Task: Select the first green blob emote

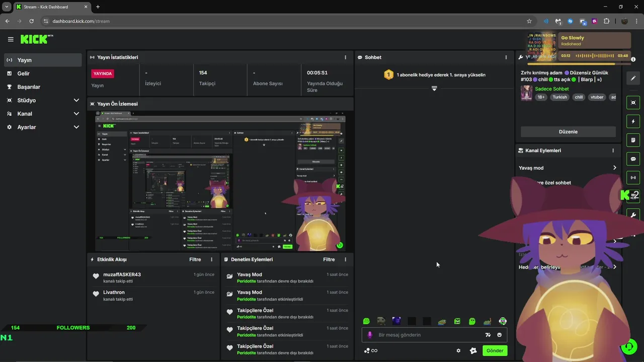Action: pyautogui.click(x=366, y=321)
